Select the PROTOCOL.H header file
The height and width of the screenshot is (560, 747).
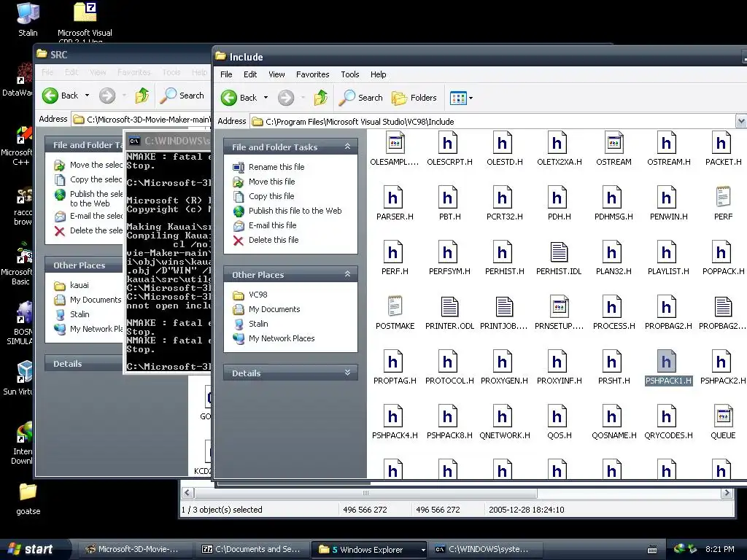coord(449,367)
